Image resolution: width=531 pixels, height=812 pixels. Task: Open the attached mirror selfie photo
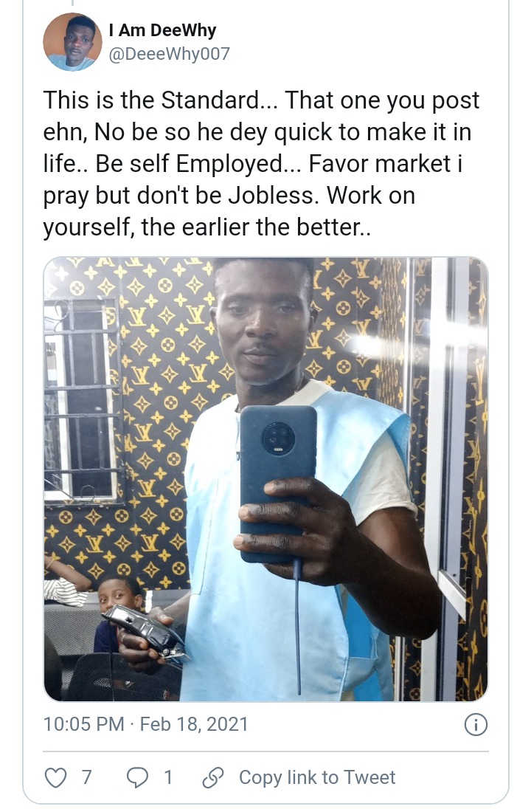point(265,479)
